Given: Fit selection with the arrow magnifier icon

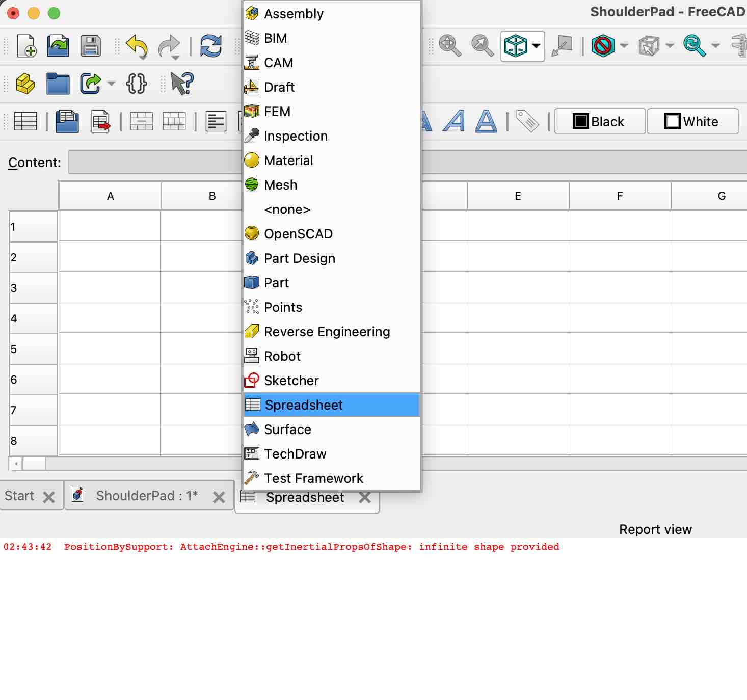Looking at the screenshot, I should [x=482, y=46].
